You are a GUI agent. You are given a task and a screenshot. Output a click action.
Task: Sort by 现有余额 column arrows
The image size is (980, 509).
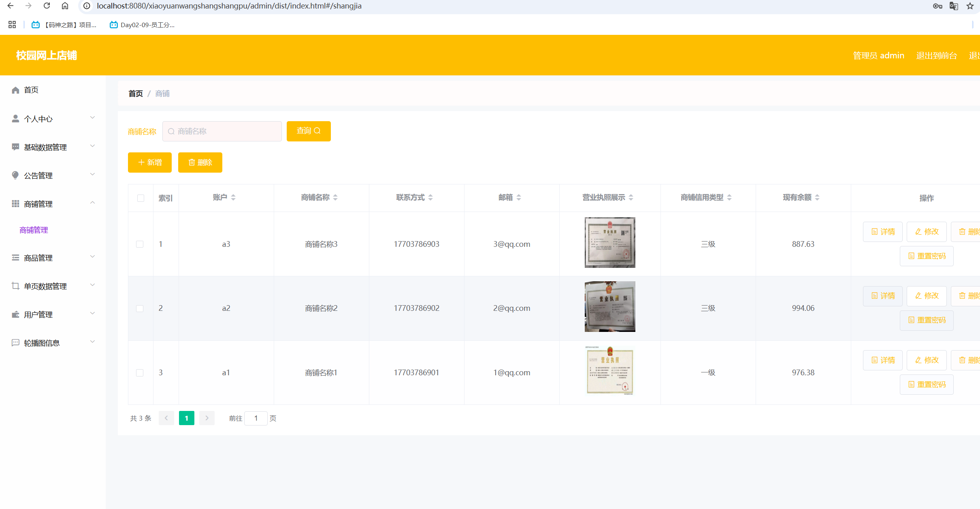817,197
